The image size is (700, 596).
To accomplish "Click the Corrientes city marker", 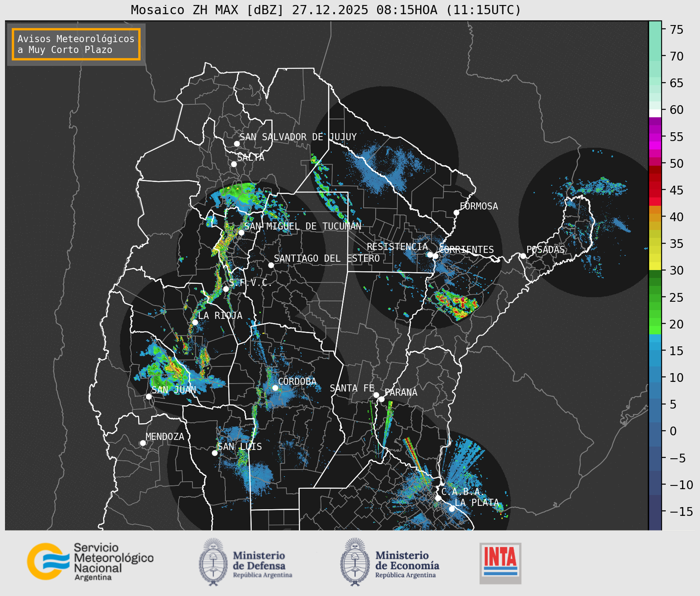I will tap(435, 256).
